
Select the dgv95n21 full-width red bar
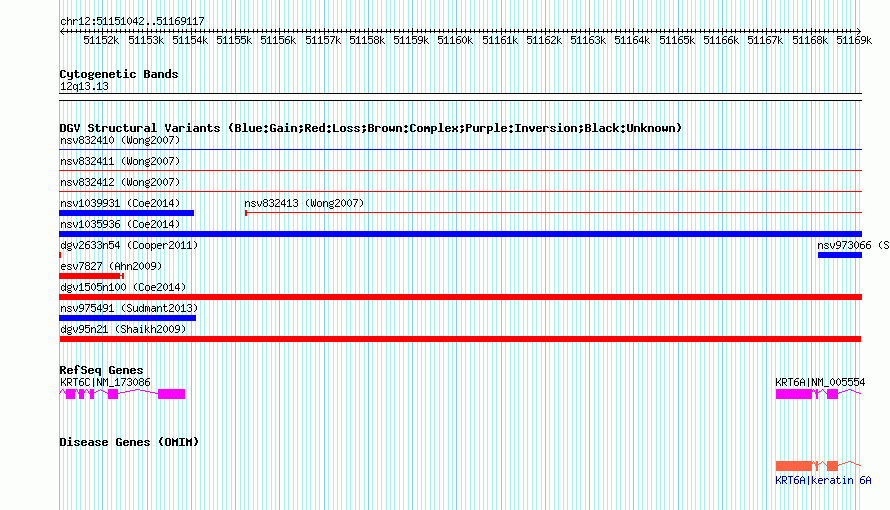click(460, 339)
